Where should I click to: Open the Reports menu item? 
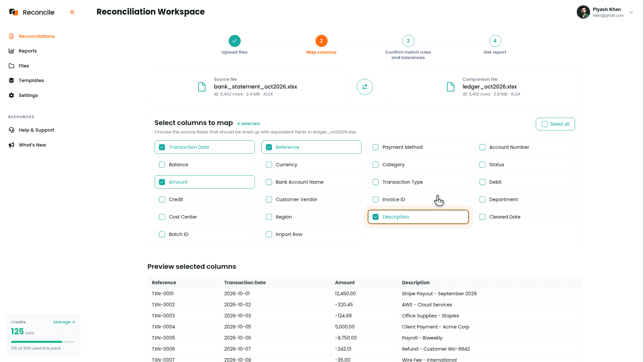[x=28, y=51]
